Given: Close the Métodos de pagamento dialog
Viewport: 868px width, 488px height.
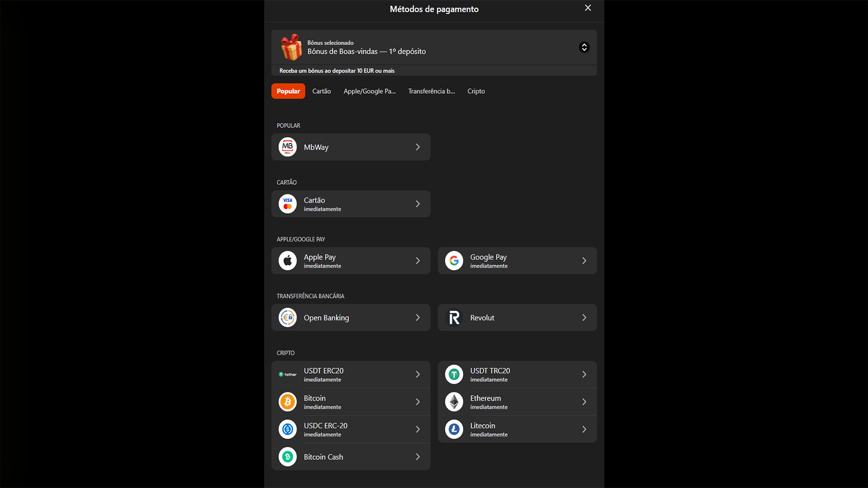Looking at the screenshot, I should (x=588, y=8).
